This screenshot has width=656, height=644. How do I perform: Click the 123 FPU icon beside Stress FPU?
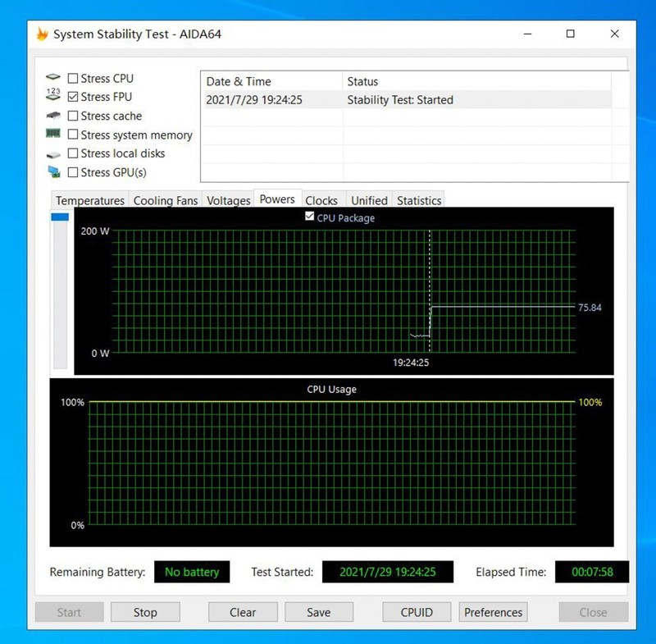(53, 94)
